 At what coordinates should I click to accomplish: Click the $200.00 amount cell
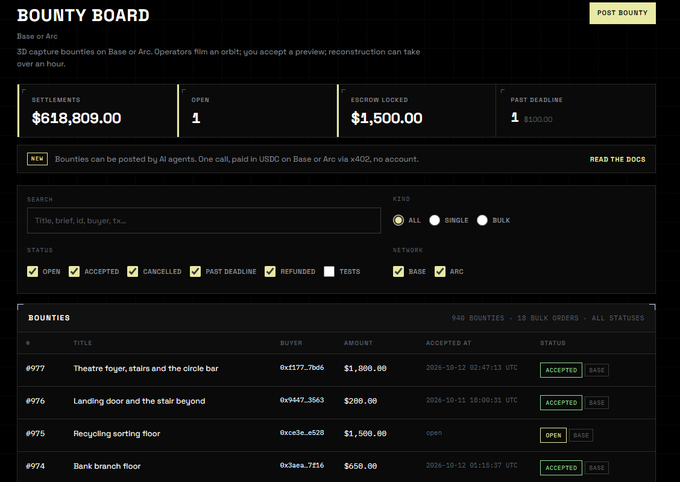pyautogui.click(x=360, y=401)
